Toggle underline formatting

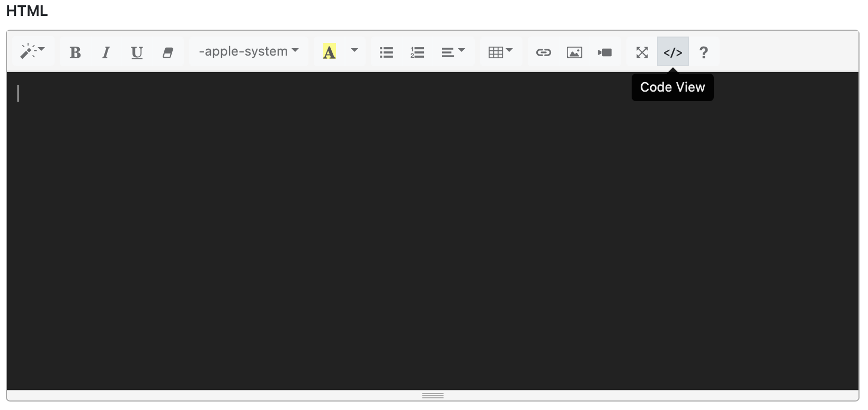137,52
